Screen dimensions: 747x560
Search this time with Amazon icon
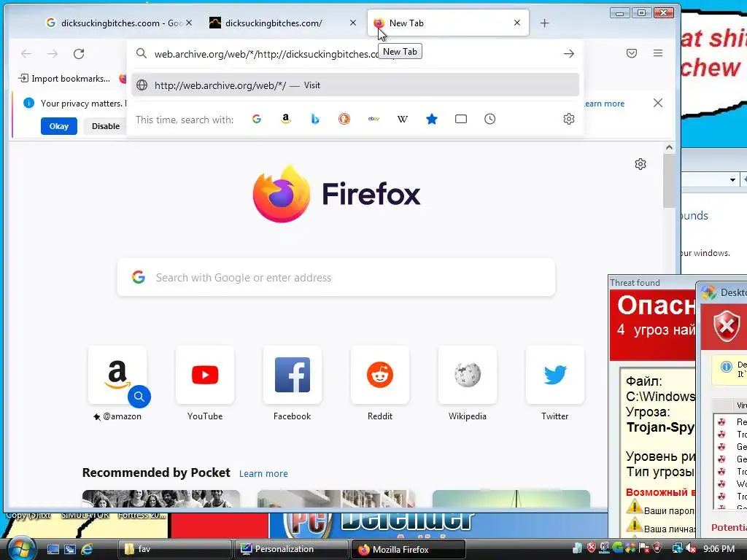click(x=286, y=119)
